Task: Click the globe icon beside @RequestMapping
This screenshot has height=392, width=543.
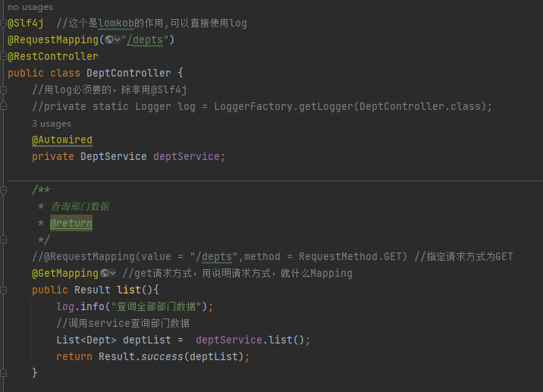Action: coord(109,39)
